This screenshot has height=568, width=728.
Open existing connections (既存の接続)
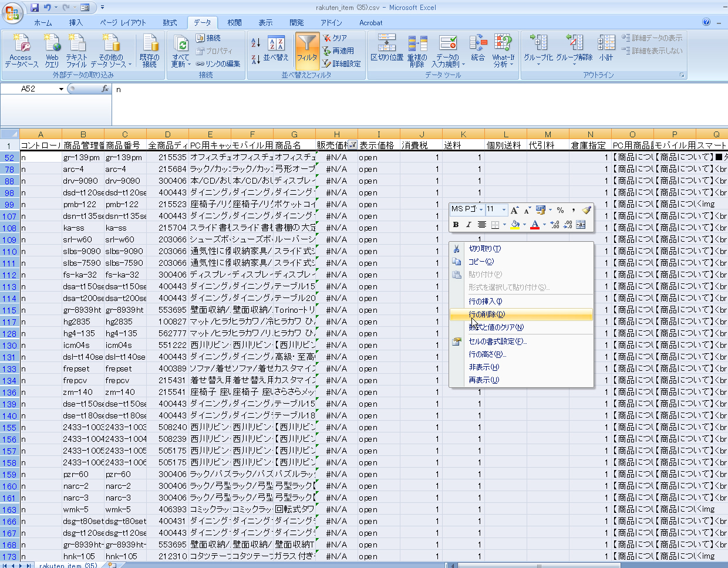(x=150, y=50)
